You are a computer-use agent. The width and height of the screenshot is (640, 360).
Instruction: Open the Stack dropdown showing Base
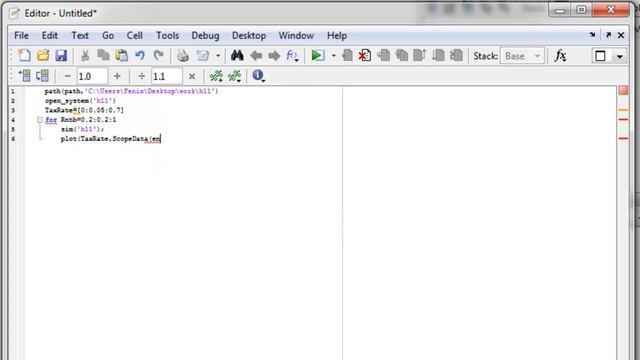pyautogui.click(x=522, y=56)
